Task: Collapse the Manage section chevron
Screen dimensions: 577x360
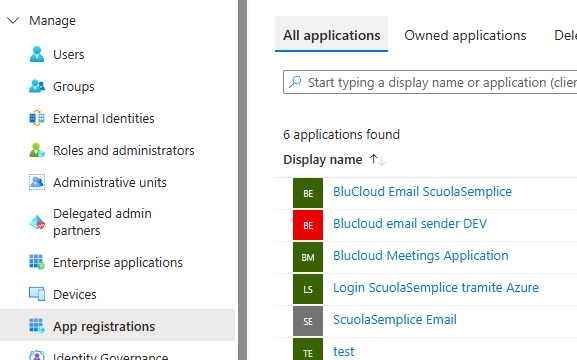Action: coord(13,20)
